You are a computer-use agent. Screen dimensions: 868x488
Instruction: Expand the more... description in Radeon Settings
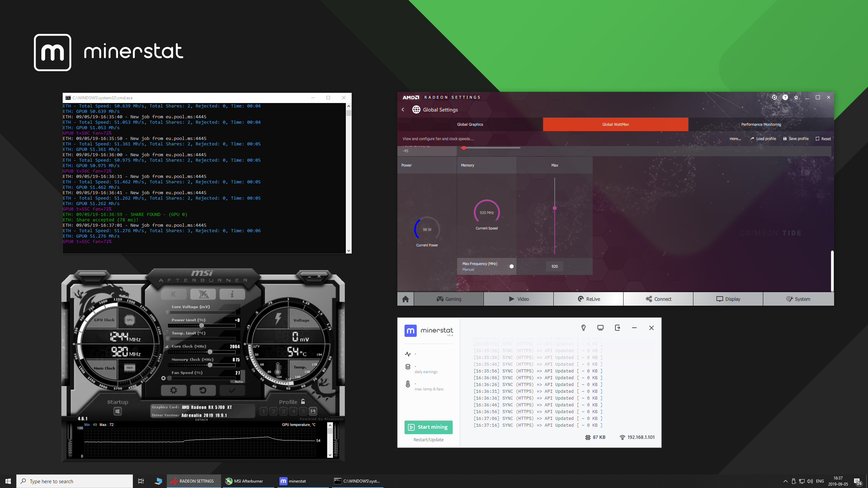(735, 139)
